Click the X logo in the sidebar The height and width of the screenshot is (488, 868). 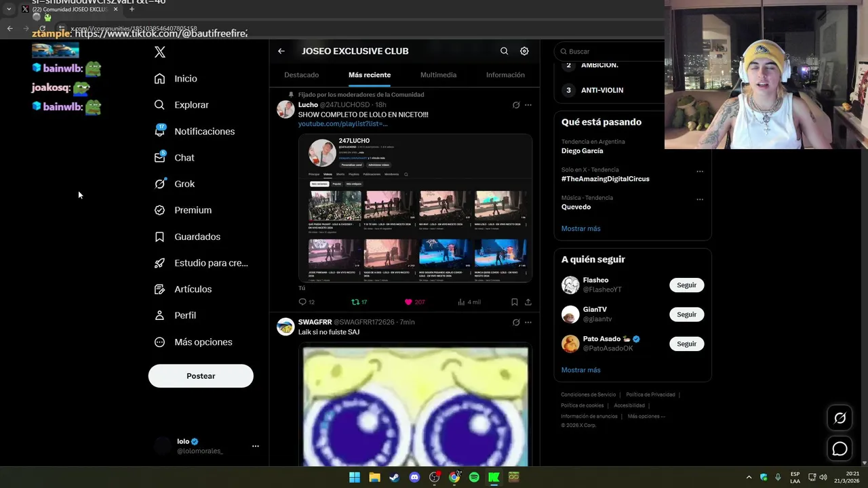(160, 52)
